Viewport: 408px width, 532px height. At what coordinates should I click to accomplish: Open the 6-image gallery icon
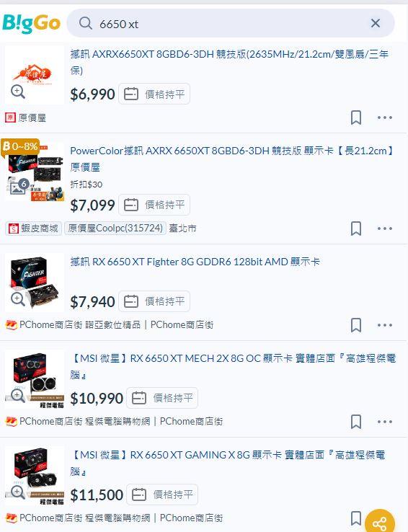(x=19, y=187)
